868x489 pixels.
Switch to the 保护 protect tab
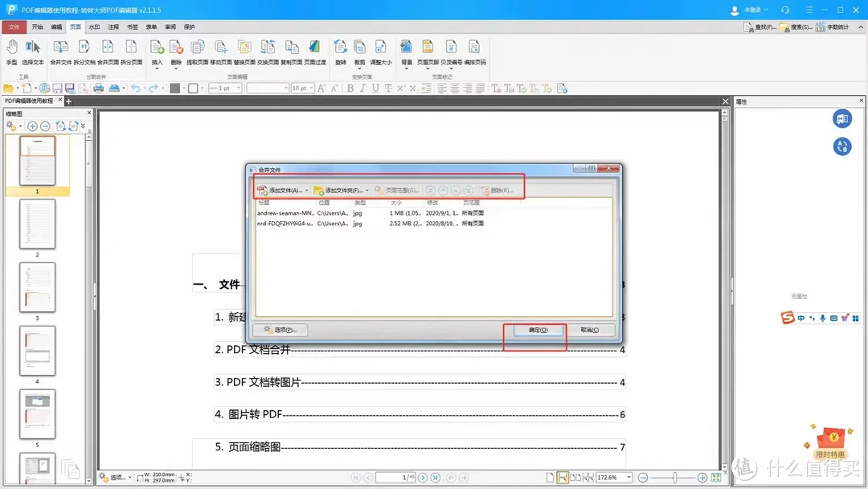pos(190,27)
